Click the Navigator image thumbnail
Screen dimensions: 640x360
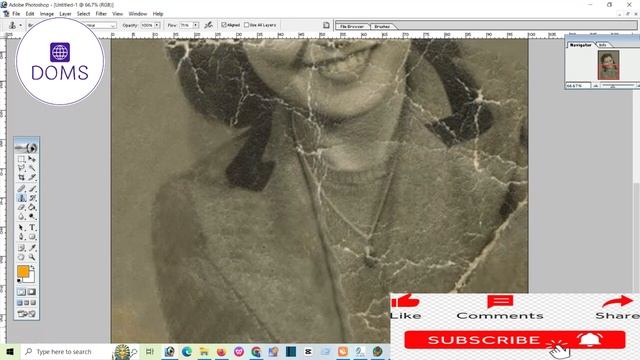pyautogui.click(x=609, y=65)
